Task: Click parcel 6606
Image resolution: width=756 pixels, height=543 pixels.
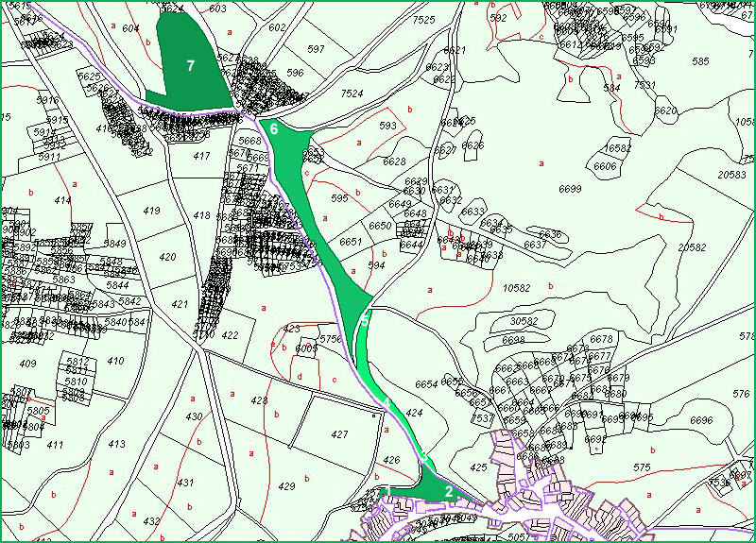Action: tap(605, 166)
